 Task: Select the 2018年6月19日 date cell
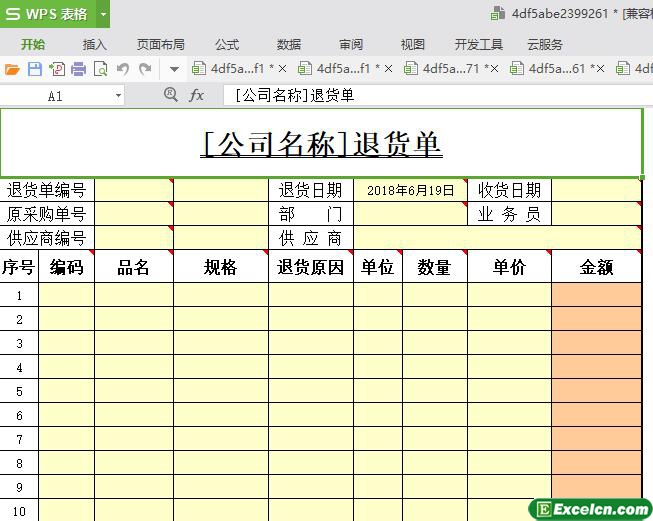(410, 190)
